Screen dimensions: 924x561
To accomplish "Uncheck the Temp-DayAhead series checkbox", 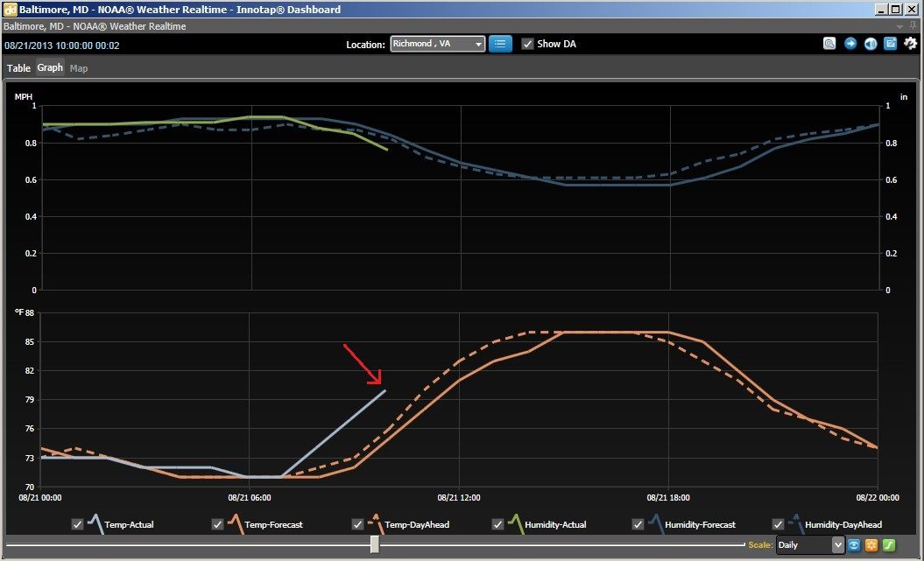I will (x=357, y=524).
